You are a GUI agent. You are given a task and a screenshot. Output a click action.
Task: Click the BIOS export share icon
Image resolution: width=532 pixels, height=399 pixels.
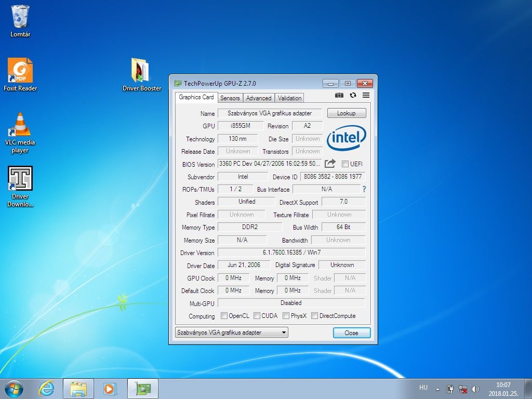(330, 164)
